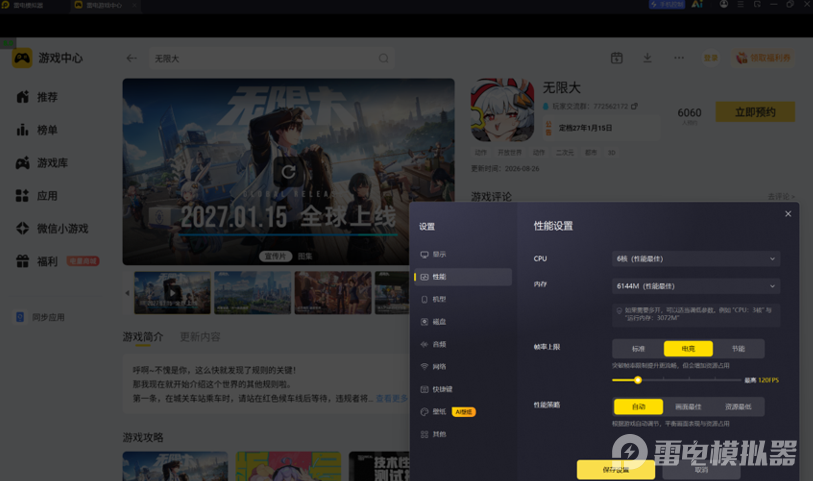813x481 pixels.
Task: Close the settings dialog
Action: click(x=788, y=214)
